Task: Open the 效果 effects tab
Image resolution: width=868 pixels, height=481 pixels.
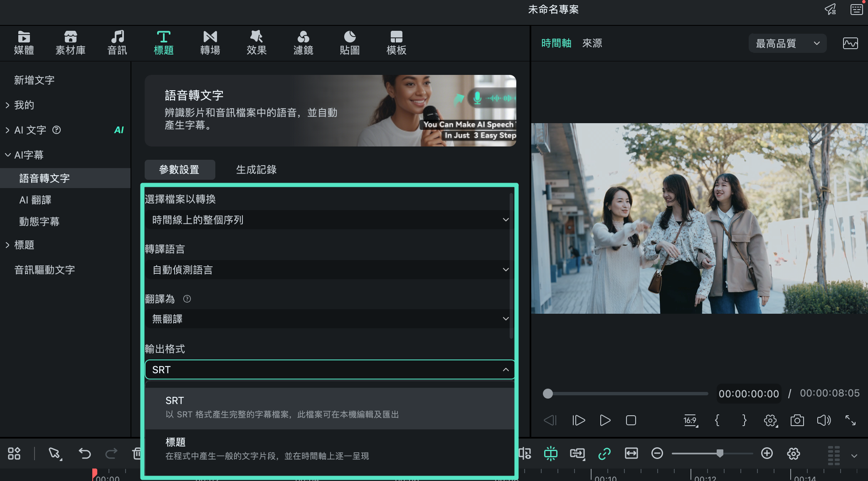Action: point(256,43)
